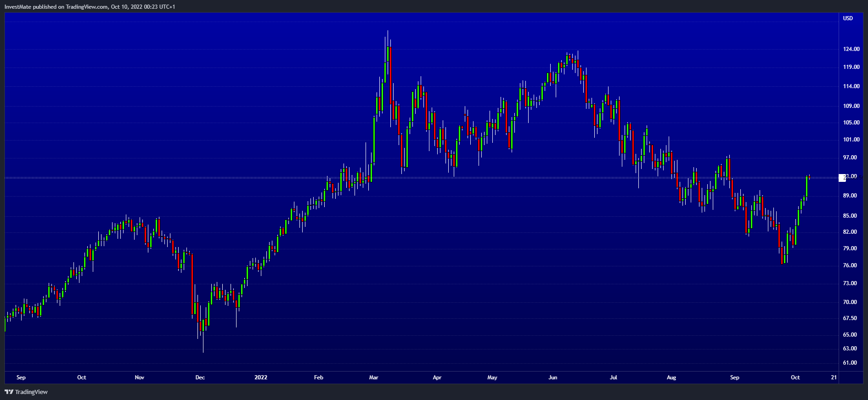Click the 101.00 price axis label
This screenshot has height=400, width=868.
[851, 140]
